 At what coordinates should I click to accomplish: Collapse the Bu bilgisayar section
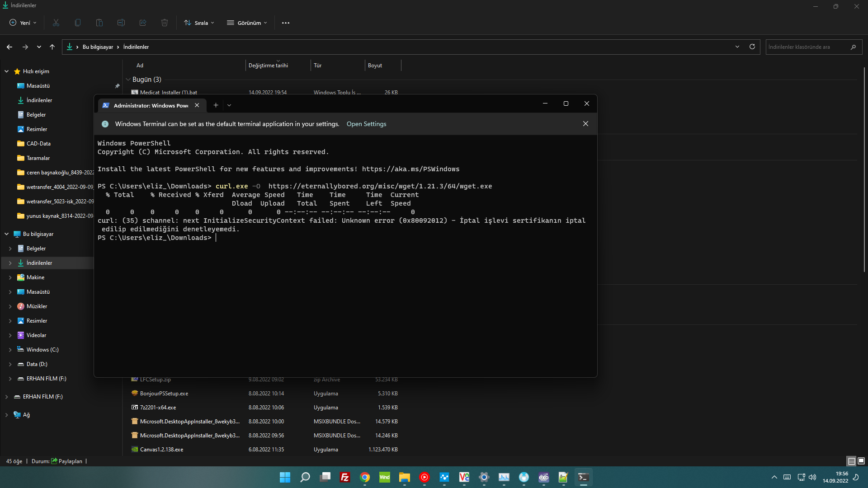(x=6, y=234)
